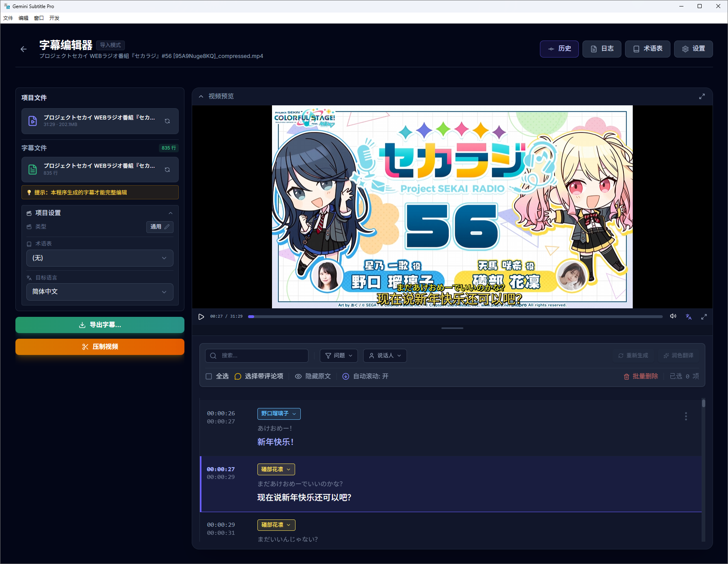This screenshot has width=728, height=564.
Task: Click the subtitle translation icon in player controls
Action: (688, 316)
